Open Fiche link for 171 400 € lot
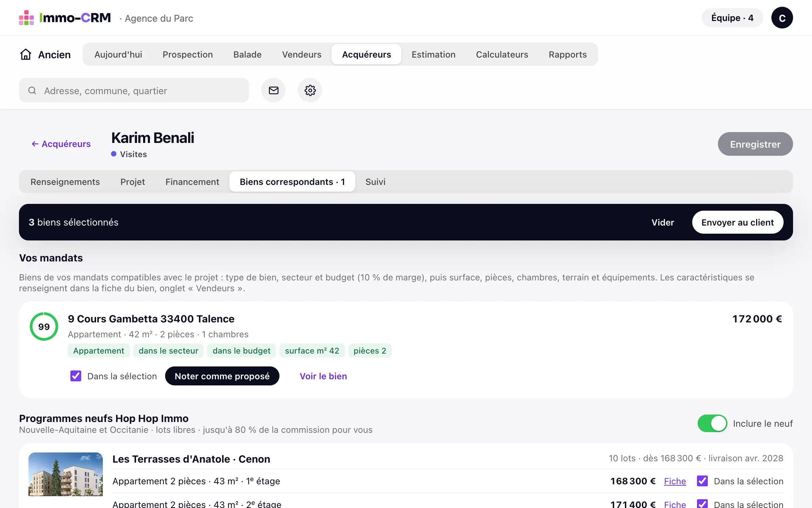Viewport: 812px width, 508px height. 675,504
